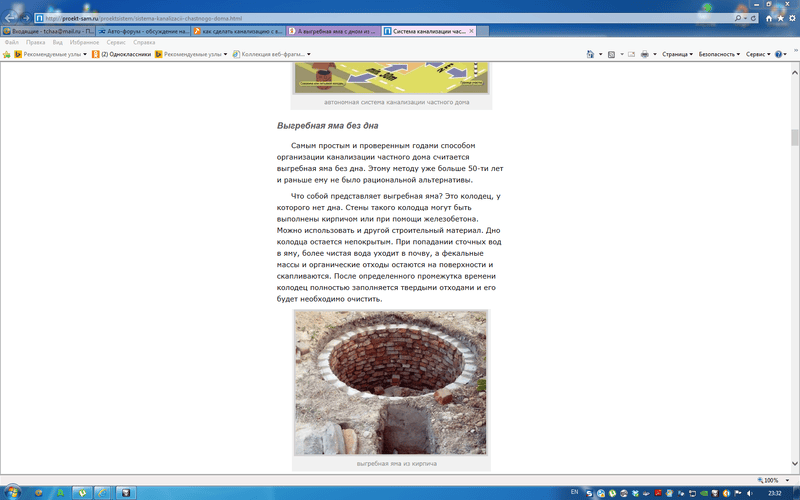This screenshot has width=800, height=500.
Task: Click the vertical scrollbar thumb
Action: (795, 138)
